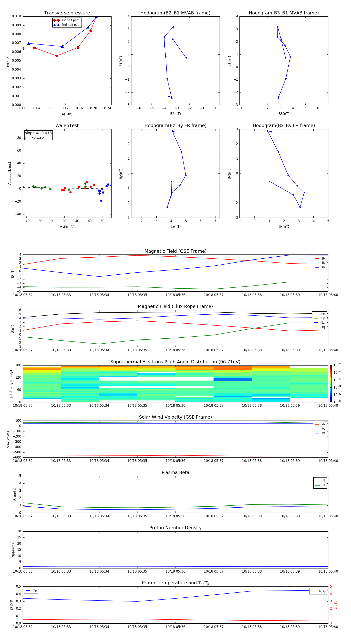Click the 'βp' entry in Plasma Beta legend
Screen dimensions: 351x644
(x=321, y=480)
